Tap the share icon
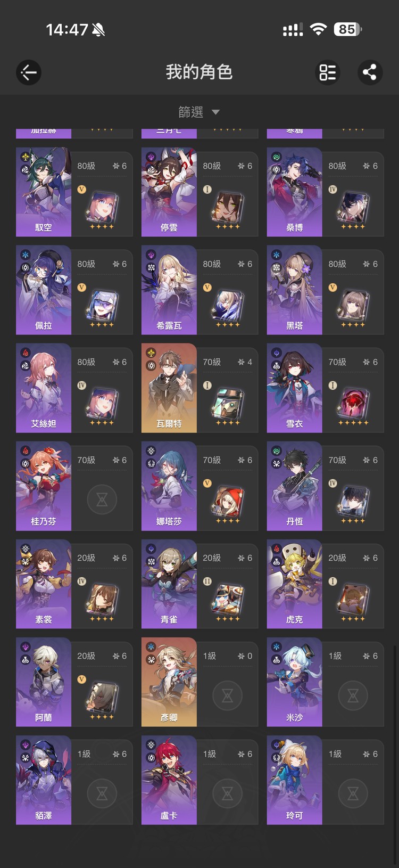 [x=370, y=72]
